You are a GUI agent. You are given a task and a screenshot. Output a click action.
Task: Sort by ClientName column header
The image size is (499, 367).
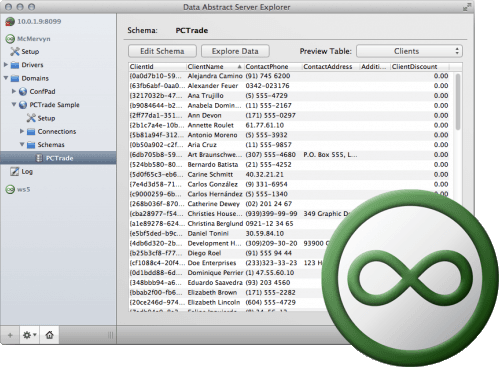coord(215,67)
